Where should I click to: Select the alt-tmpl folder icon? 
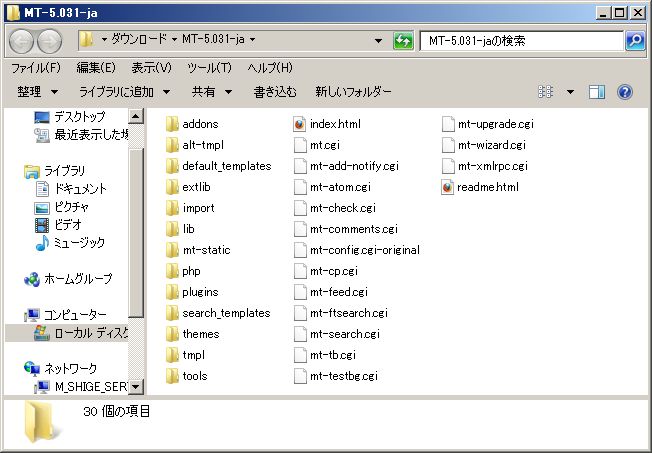[x=172, y=145]
